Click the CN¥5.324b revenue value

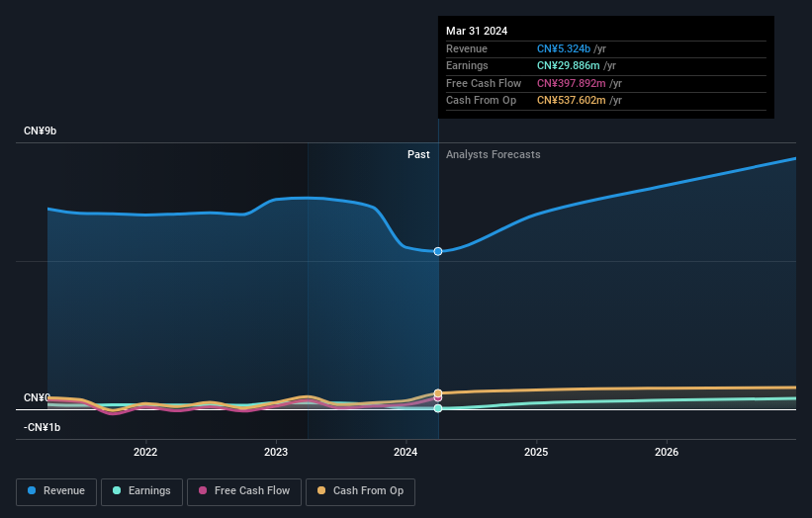[564, 48]
